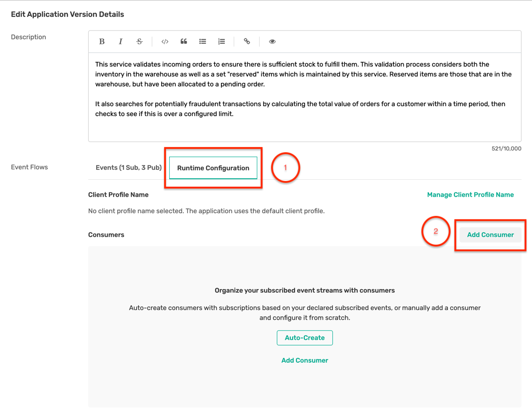
Task: Insert a code block using the </> icon
Action: coord(164,42)
